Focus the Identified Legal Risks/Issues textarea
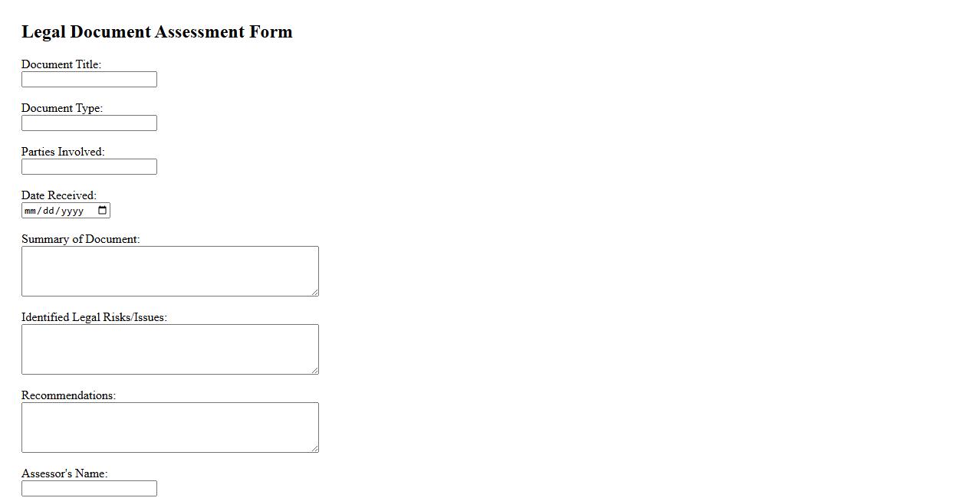 (169, 349)
